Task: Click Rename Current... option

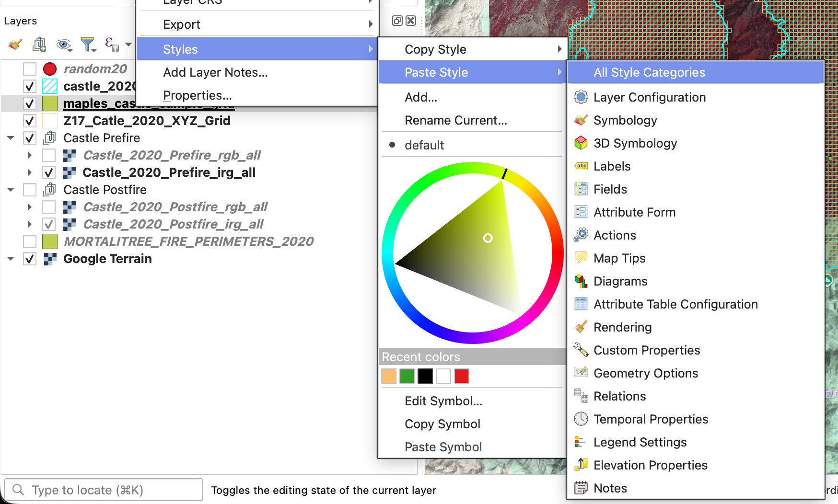Action: tap(455, 120)
